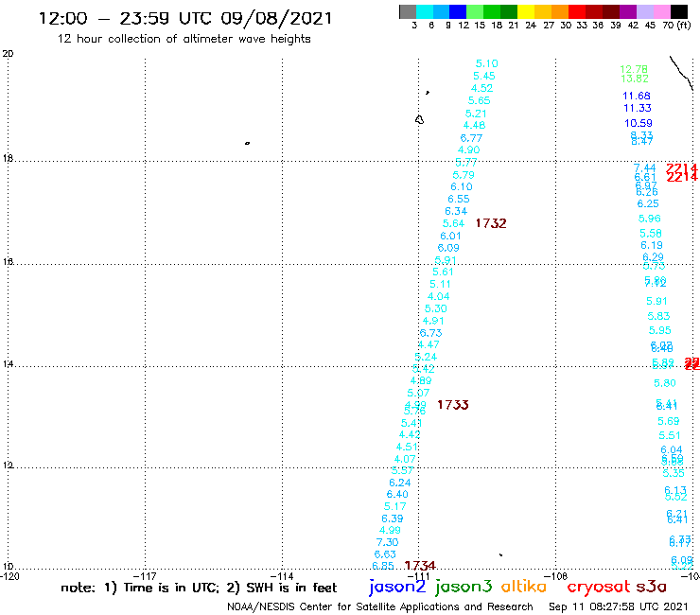Click the wave height value 6.34

pyautogui.click(x=456, y=211)
